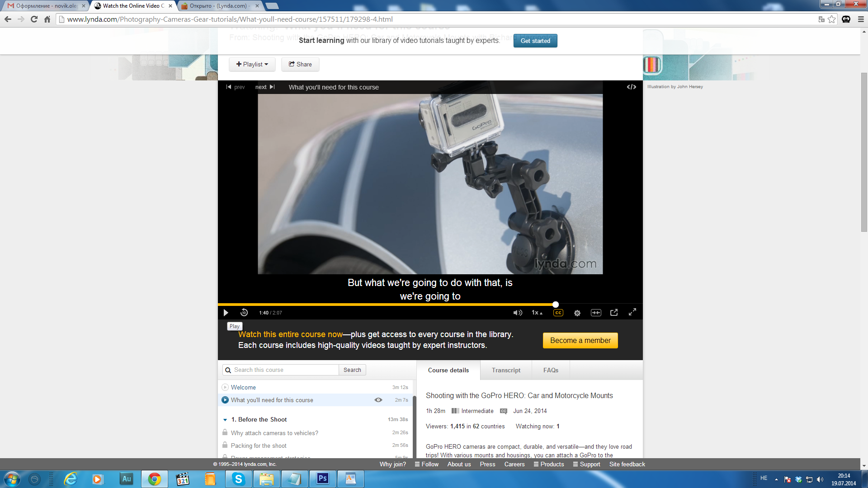Open Windows Explorer folder from taskbar
Screen dimensions: 868x488
click(x=266, y=479)
